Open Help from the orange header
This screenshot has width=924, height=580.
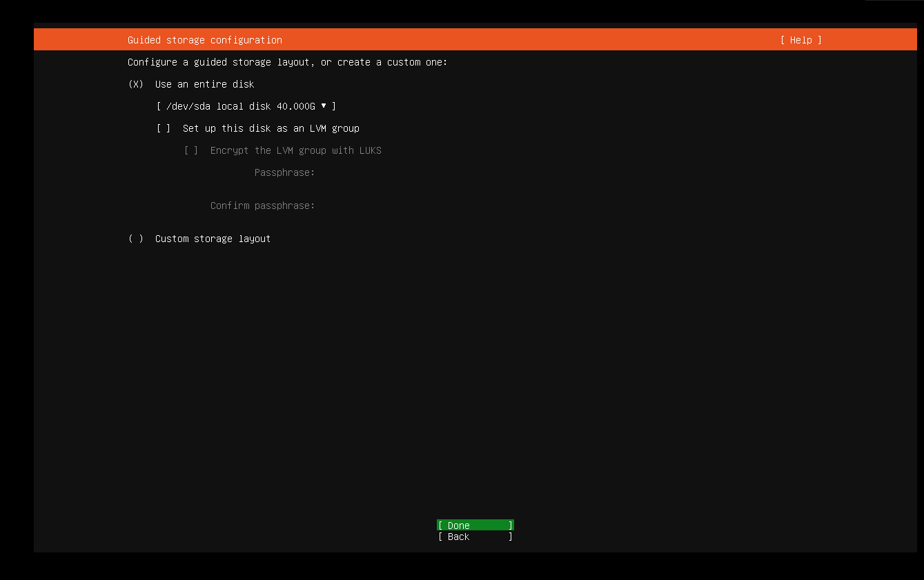[x=800, y=39]
